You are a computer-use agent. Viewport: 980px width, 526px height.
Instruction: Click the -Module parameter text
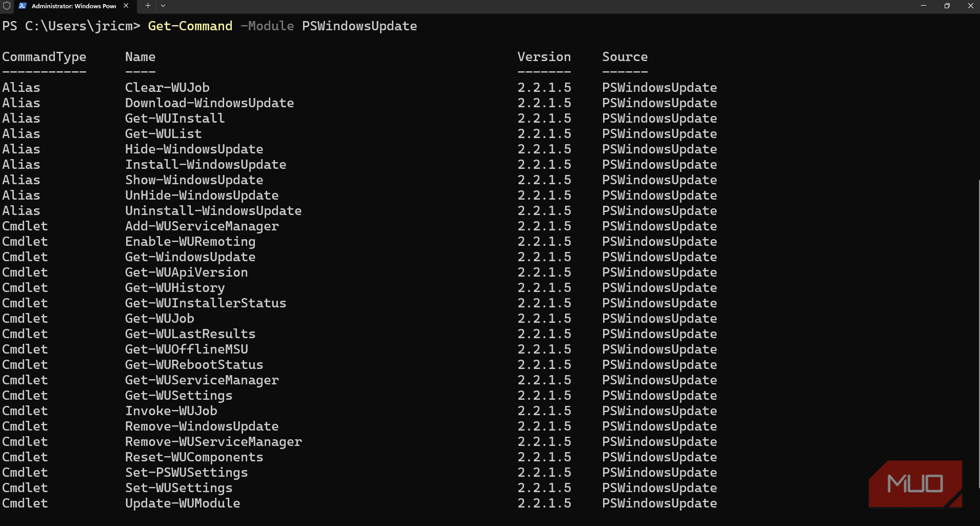point(267,26)
